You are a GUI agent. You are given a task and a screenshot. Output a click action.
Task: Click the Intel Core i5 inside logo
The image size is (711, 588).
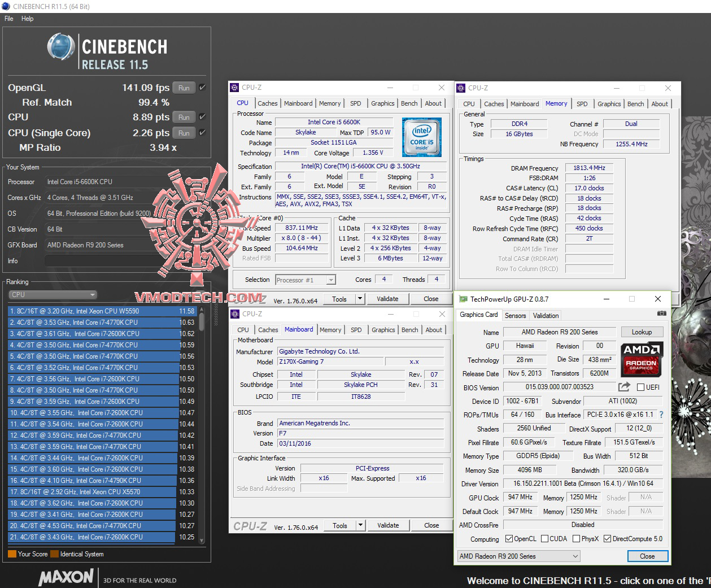(422, 137)
